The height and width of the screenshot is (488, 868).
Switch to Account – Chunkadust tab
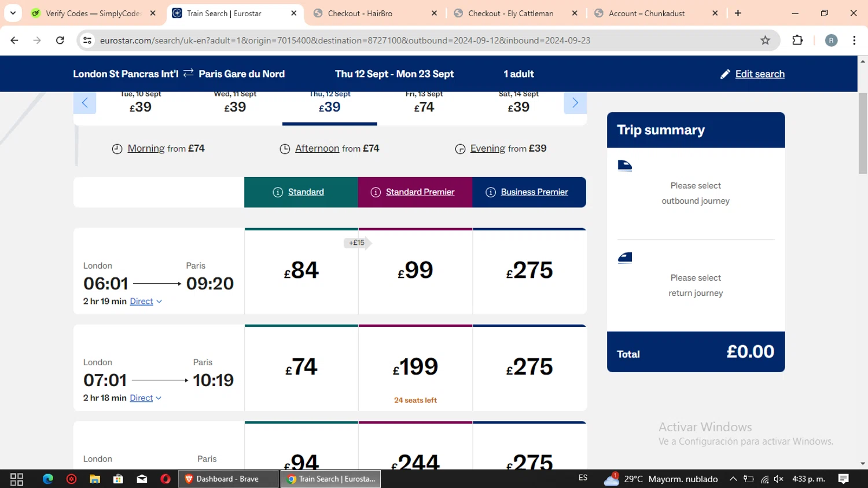(657, 13)
